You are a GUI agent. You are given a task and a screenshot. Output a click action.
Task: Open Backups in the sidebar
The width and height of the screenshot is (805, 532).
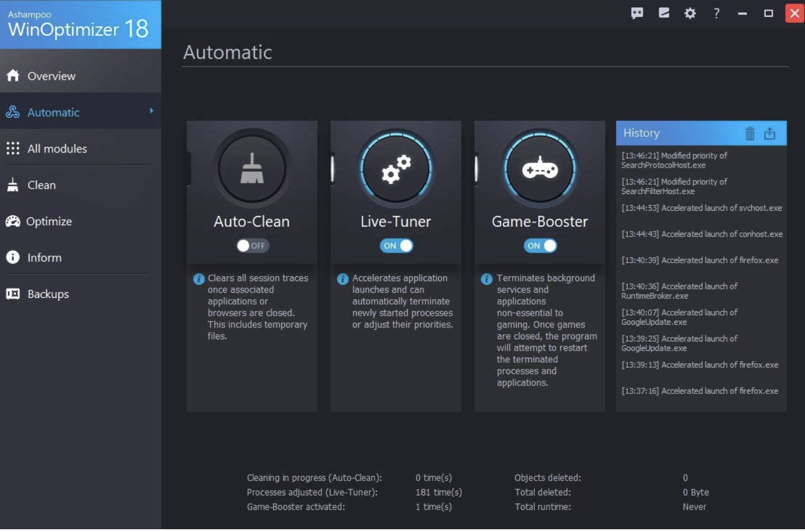point(80,293)
